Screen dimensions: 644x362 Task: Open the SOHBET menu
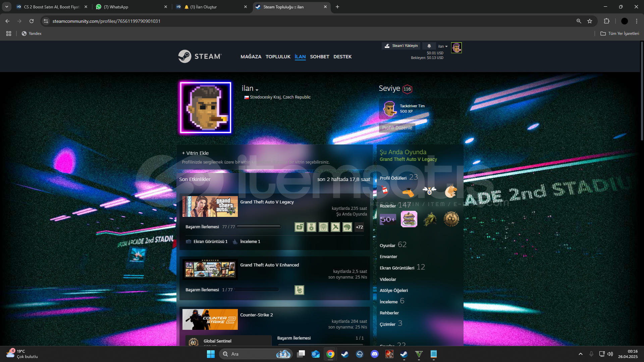pos(320,57)
